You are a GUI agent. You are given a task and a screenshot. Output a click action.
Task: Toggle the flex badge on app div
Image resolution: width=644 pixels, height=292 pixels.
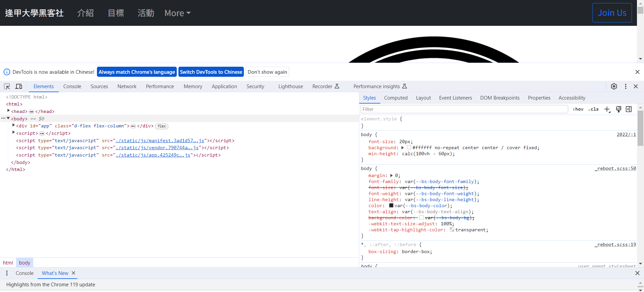(x=162, y=126)
